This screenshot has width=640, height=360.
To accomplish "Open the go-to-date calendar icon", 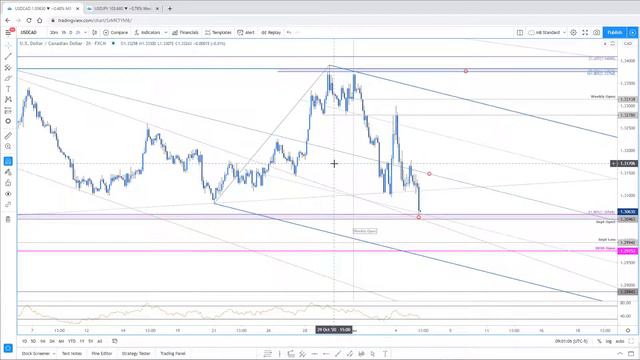I will (115, 341).
